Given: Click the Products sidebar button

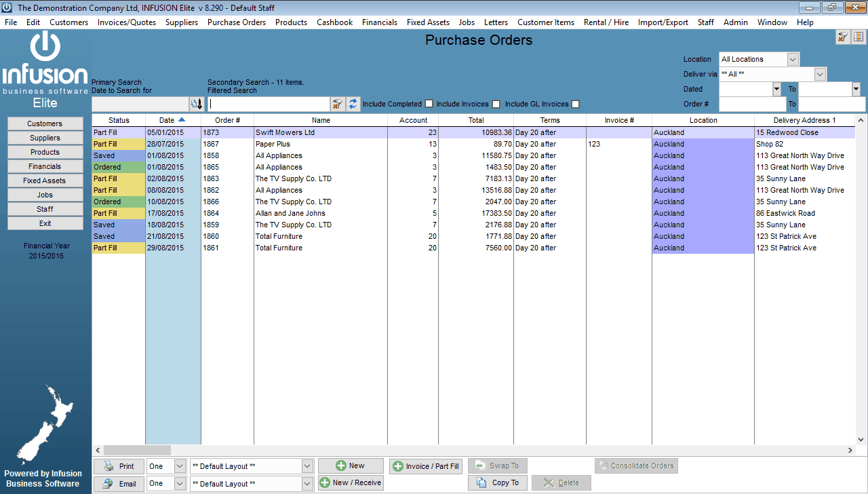Looking at the screenshot, I should (x=45, y=152).
